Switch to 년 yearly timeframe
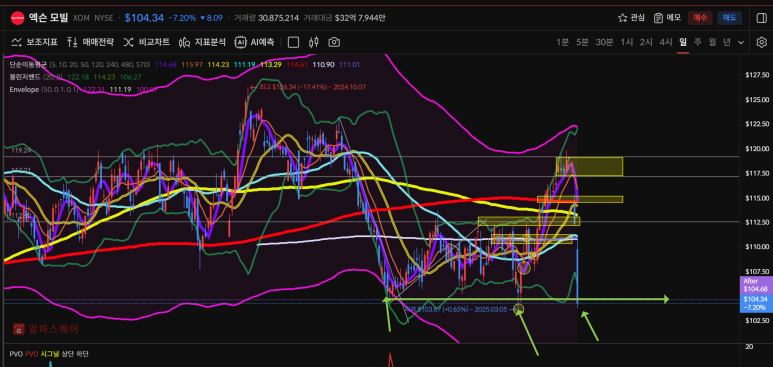 tap(727, 42)
